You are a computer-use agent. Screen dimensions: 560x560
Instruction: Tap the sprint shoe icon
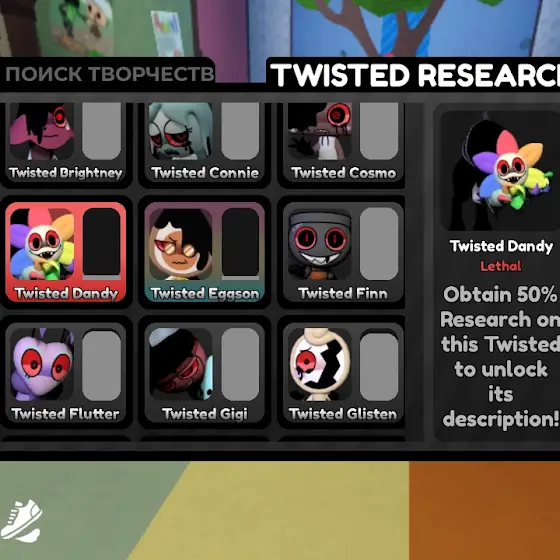pos(21,520)
